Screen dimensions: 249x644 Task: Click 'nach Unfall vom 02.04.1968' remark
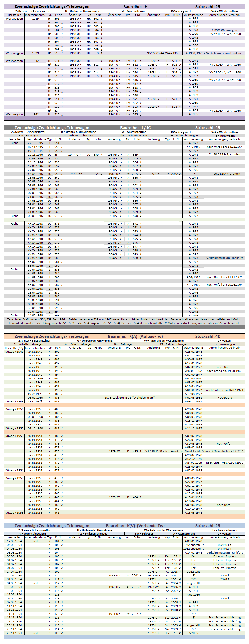(224, 463)
